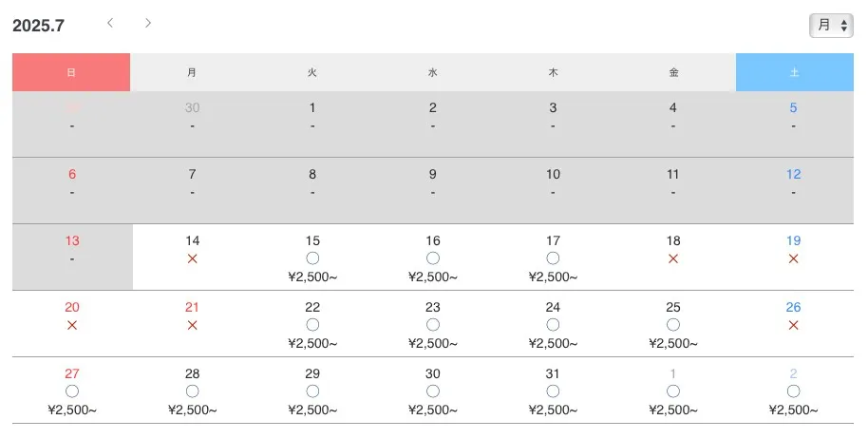The image size is (868, 439).
Task: Go to the previous month using left chevron
Action: point(110,23)
